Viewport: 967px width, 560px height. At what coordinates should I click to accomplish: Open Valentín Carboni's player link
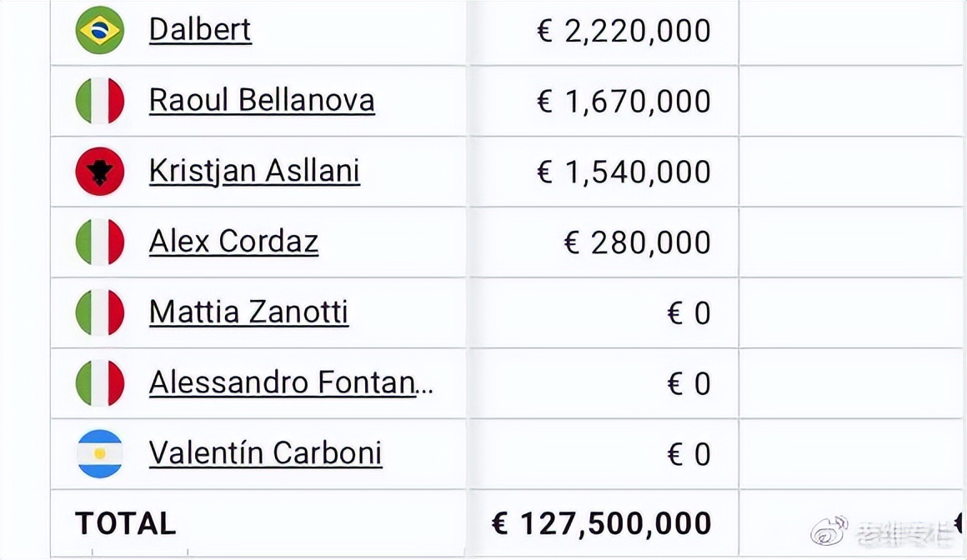coord(265,454)
